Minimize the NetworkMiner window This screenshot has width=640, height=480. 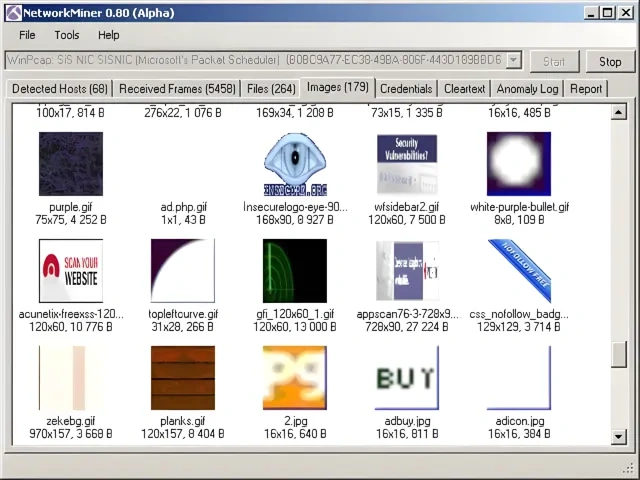[591, 13]
